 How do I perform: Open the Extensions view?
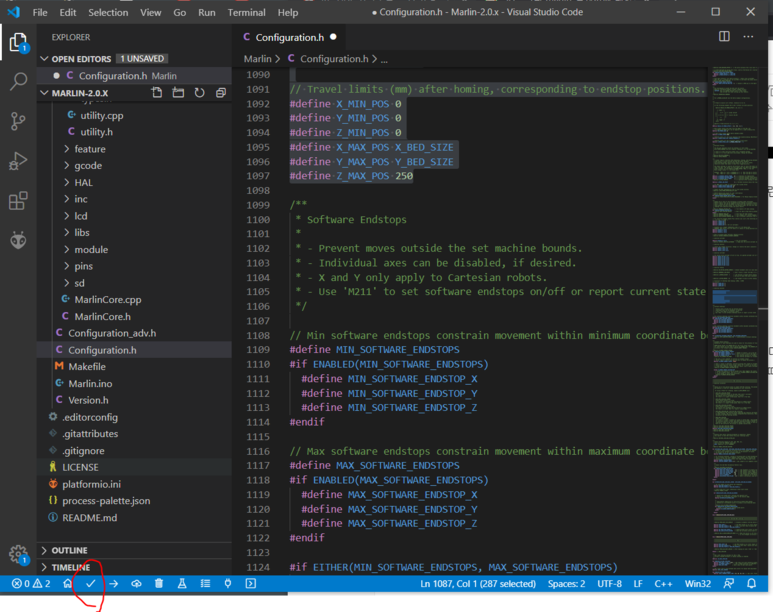point(18,201)
